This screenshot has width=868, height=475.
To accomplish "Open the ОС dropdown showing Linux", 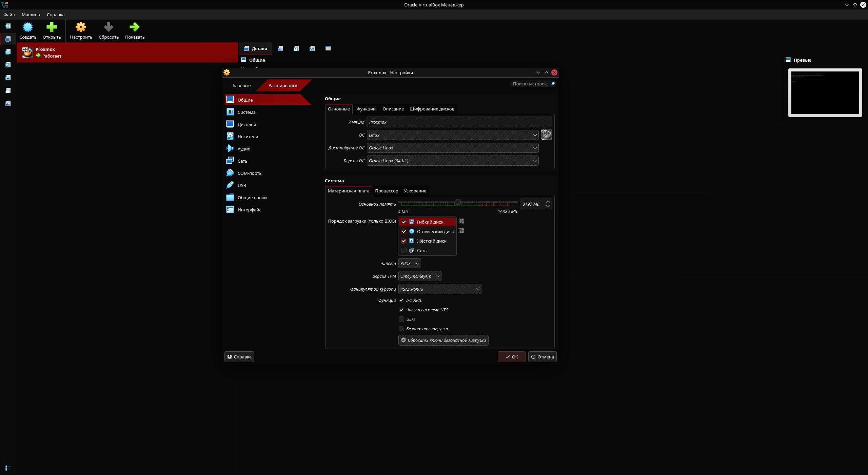I will (x=453, y=135).
